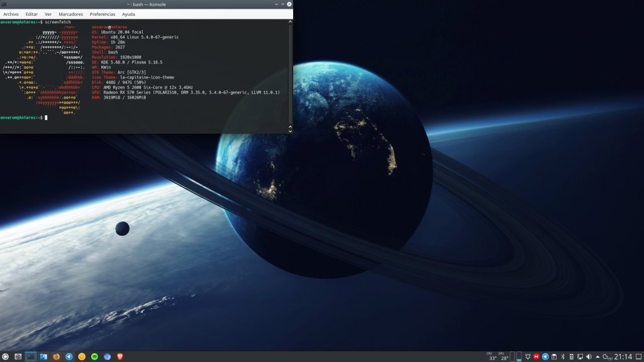
Task: Open the Editar menu
Action: pyautogui.click(x=32, y=14)
